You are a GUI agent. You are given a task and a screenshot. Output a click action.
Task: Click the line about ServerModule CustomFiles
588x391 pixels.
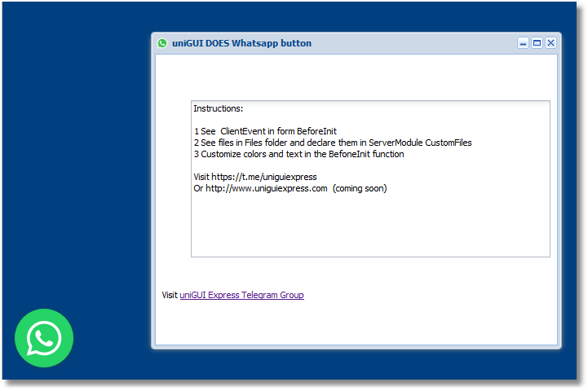333,143
